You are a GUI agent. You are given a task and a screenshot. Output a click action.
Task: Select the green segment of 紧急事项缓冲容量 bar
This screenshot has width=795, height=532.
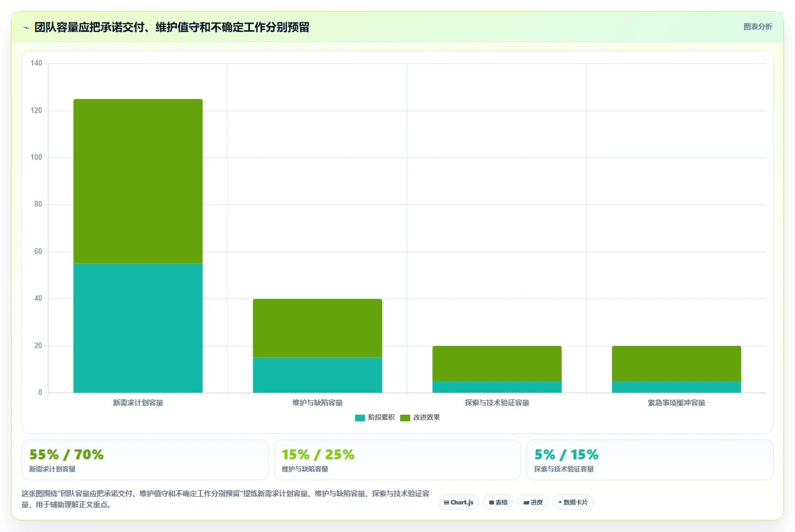676,363
